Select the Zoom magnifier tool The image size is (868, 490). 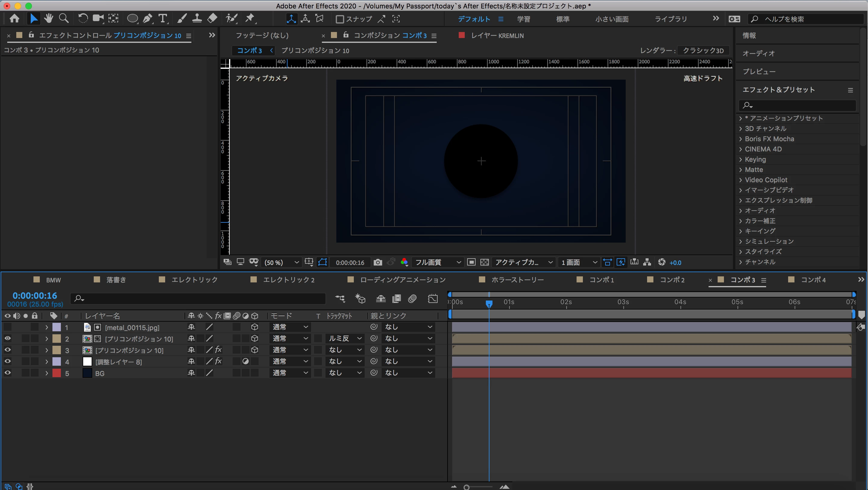coord(64,18)
